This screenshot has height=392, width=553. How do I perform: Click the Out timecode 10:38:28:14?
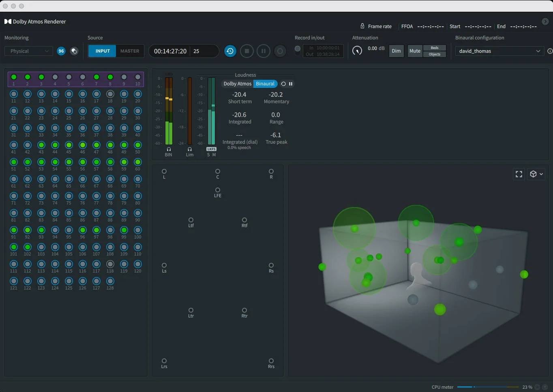[328, 54]
